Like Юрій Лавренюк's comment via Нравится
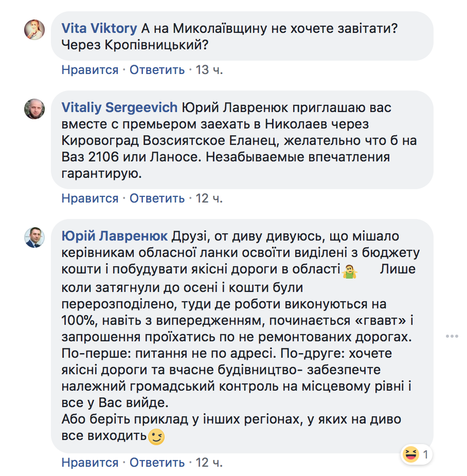467x476 pixels. [x=90, y=463]
